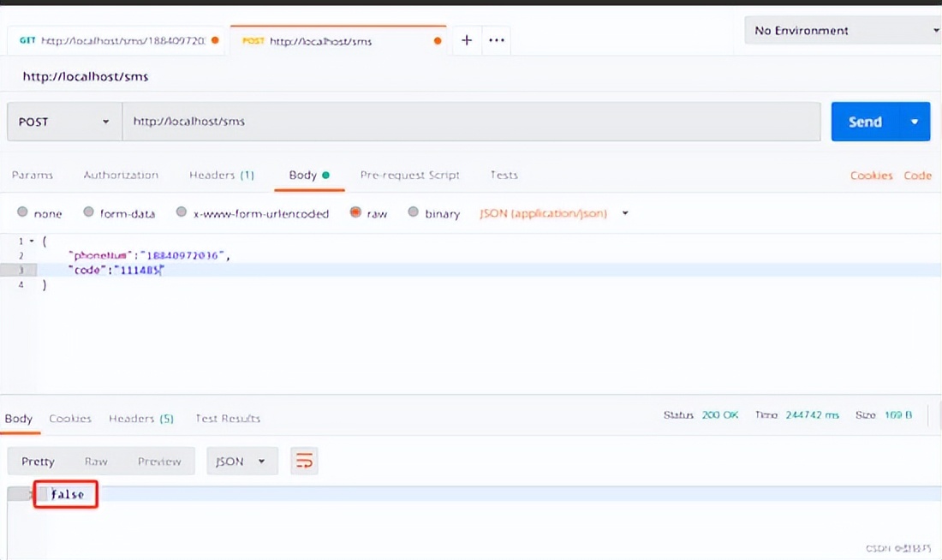
Task: Select the binary radio button
Action: [413, 211]
